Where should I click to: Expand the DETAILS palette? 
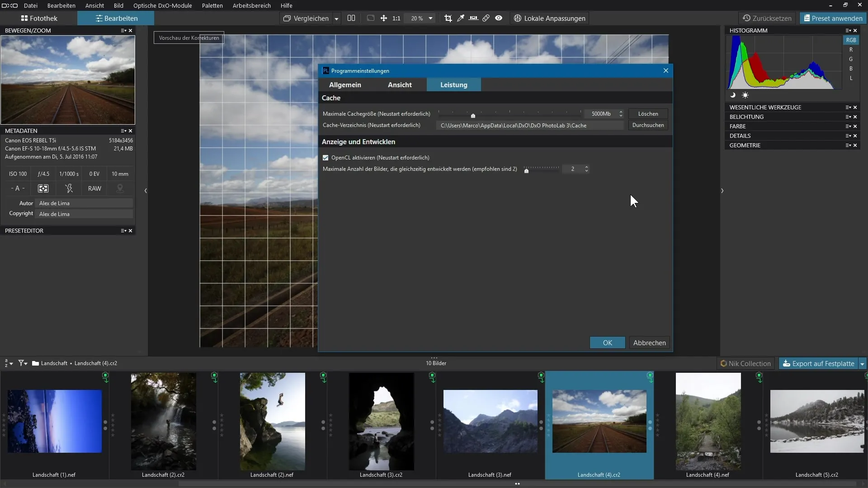click(740, 136)
